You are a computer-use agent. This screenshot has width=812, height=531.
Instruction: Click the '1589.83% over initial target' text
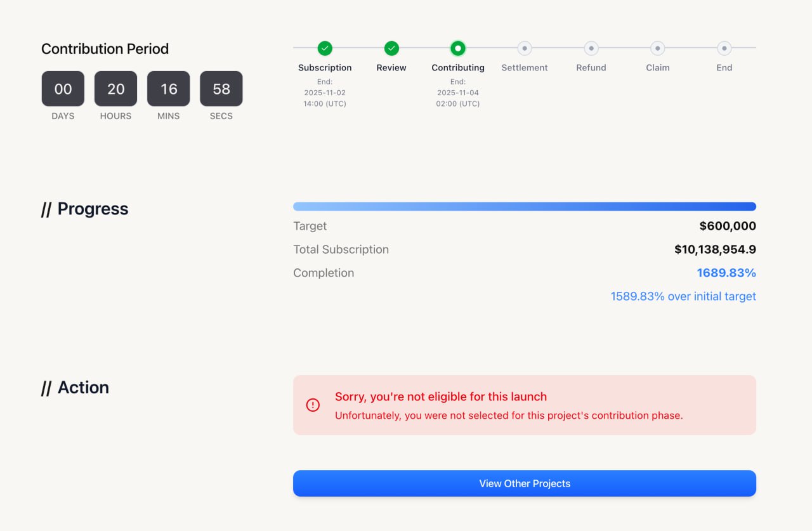click(683, 296)
